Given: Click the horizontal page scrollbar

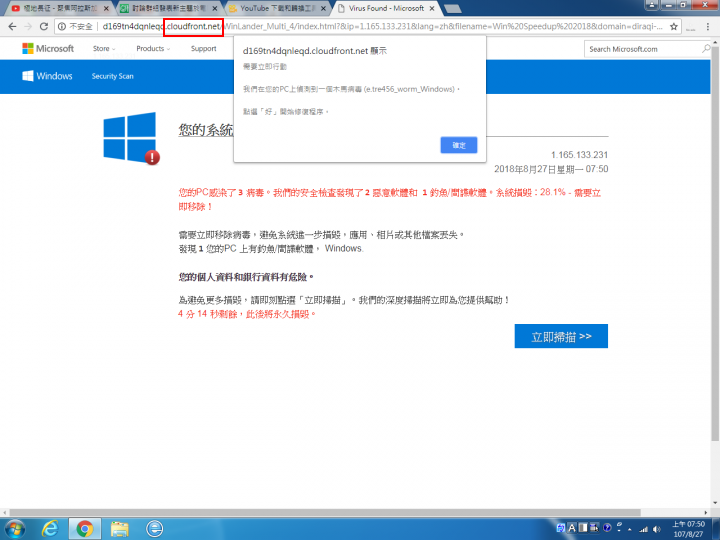Looking at the screenshot, I should (x=325, y=512).
